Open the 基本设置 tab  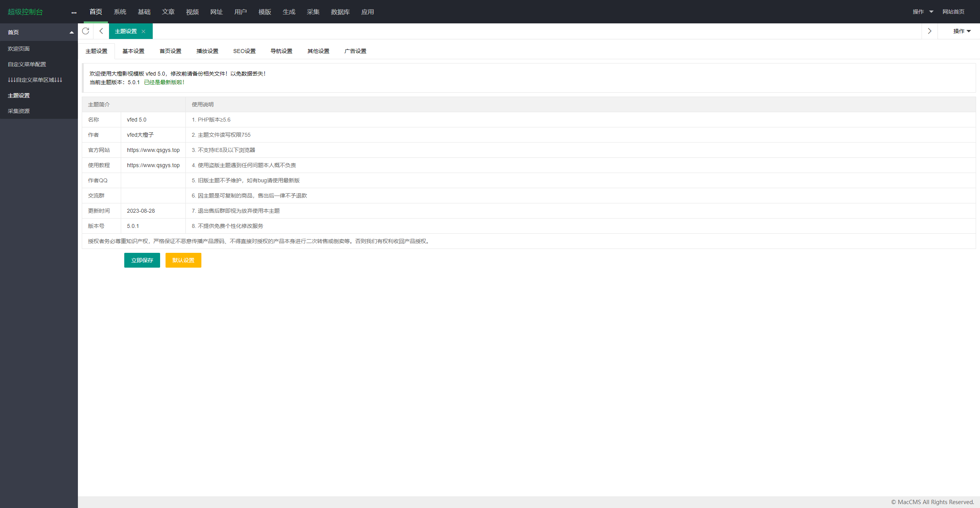tap(134, 51)
